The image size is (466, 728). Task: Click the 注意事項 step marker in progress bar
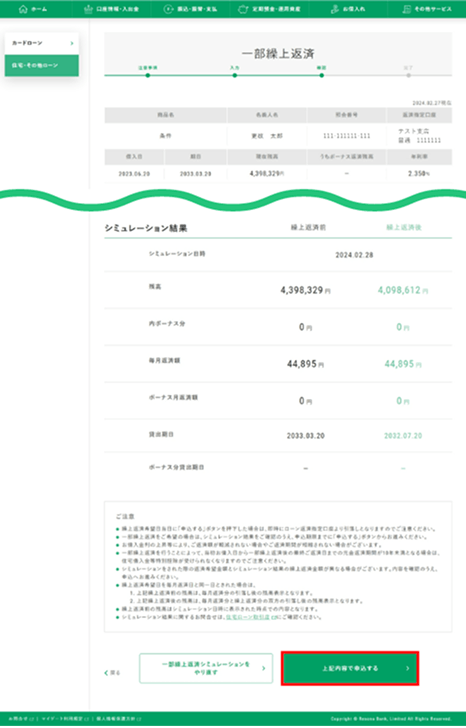pos(148,75)
